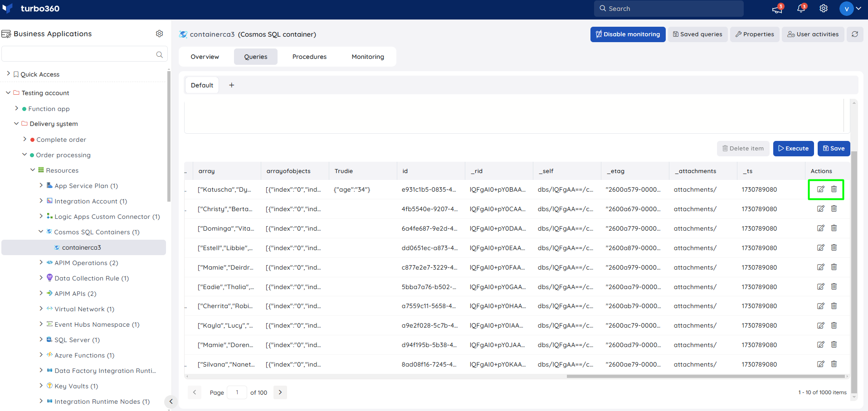The height and width of the screenshot is (411, 868).
Task: Click the arrayofobjects column header
Action: [x=295, y=171]
